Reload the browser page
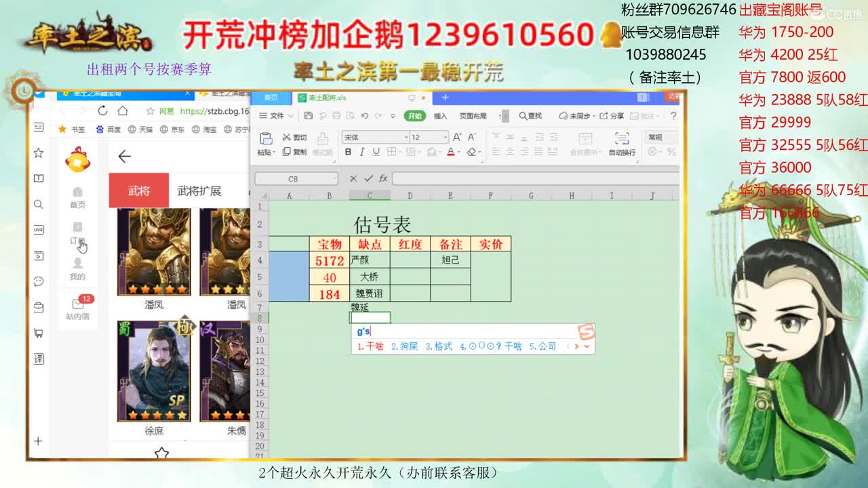The height and width of the screenshot is (488, 868). 103,110
